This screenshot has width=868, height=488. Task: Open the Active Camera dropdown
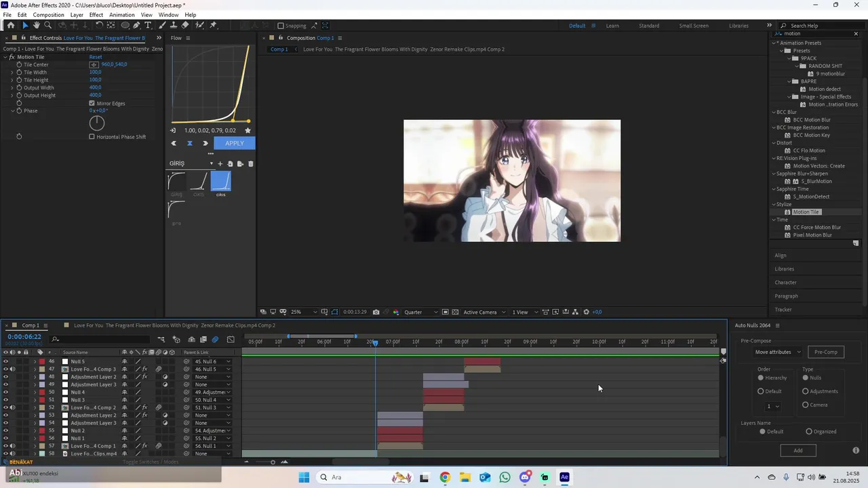pyautogui.click(x=484, y=312)
